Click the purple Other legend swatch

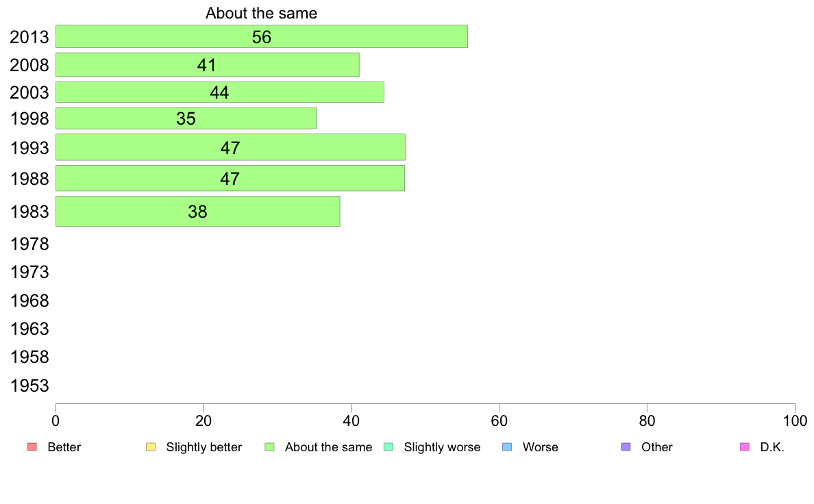[x=626, y=447]
